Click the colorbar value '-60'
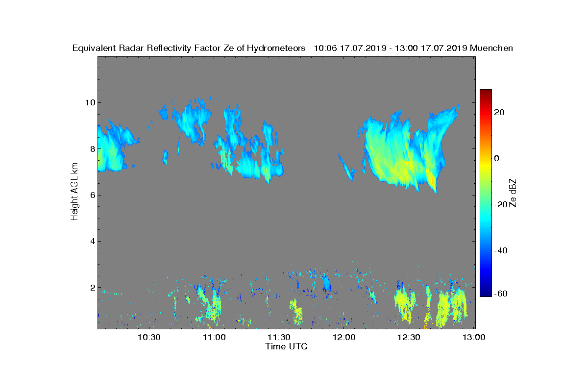Viewport: 588px width, 392px height. (x=501, y=294)
